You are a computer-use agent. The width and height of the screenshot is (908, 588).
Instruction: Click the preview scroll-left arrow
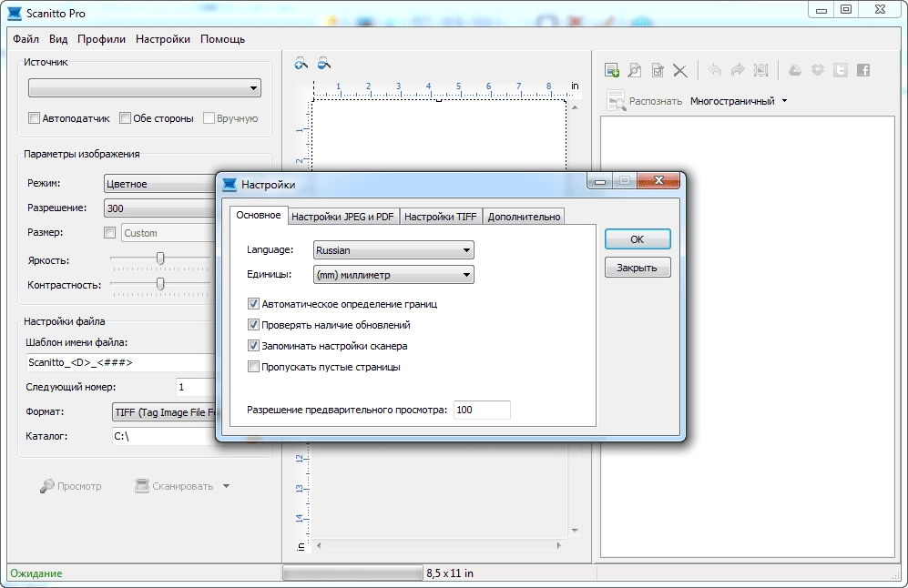[x=319, y=545]
